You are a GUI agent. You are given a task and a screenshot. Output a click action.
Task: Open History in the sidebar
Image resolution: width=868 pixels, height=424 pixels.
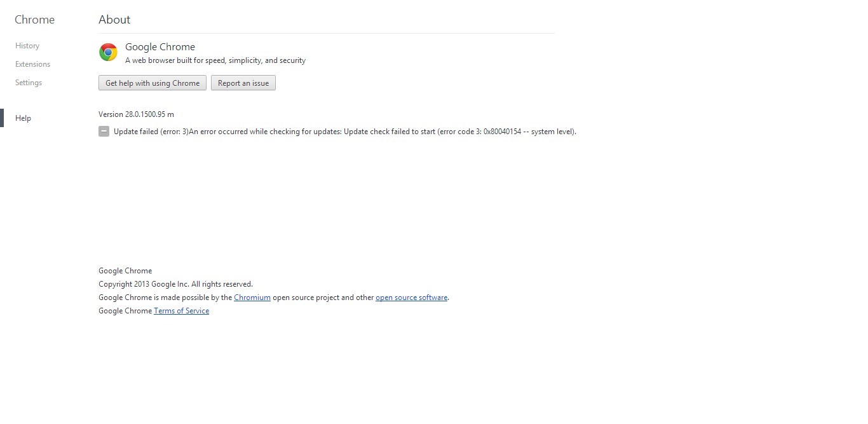pyautogui.click(x=27, y=46)
